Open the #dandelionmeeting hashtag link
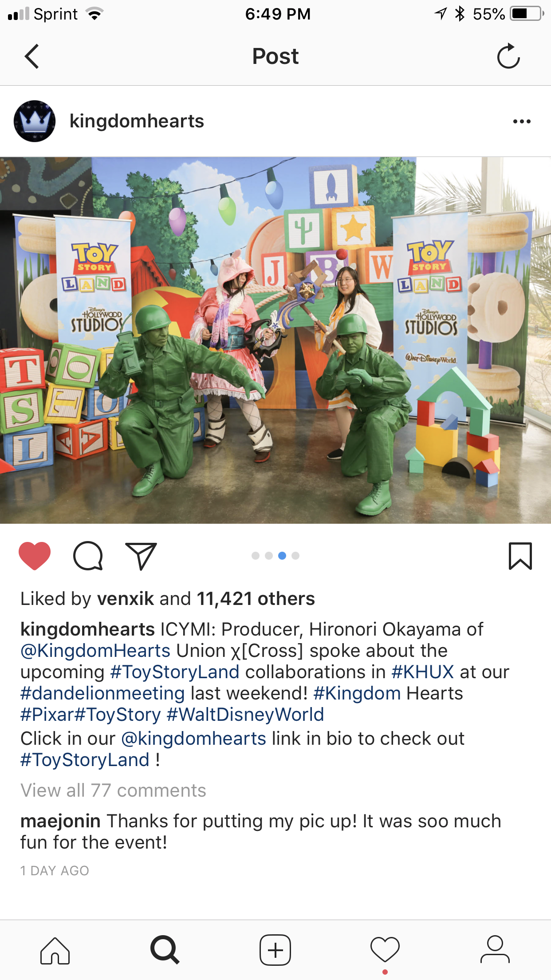551x980 pixels. pyautogui.click(x=102, y=693)
